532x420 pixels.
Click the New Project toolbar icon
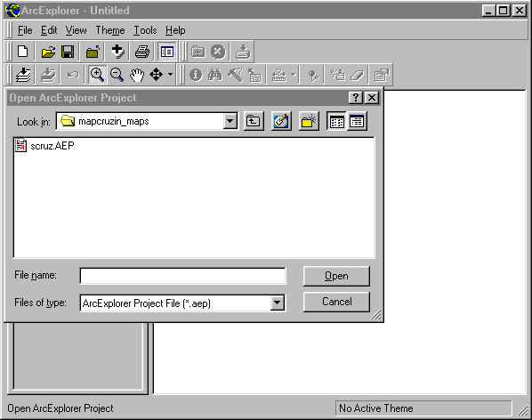(23, 52)
